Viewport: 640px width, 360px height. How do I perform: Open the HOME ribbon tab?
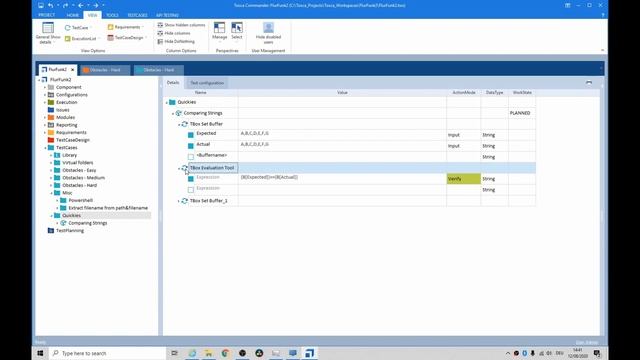click(x=73, y=15)
